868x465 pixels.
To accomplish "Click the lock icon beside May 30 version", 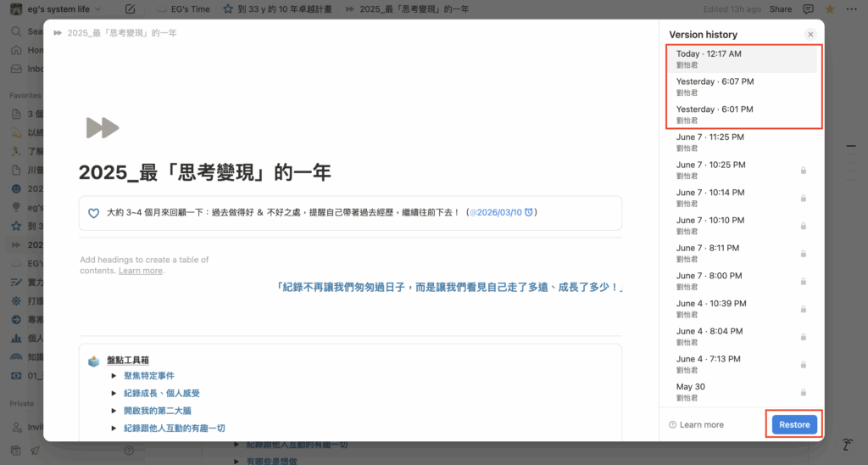I will pos(803,392).
